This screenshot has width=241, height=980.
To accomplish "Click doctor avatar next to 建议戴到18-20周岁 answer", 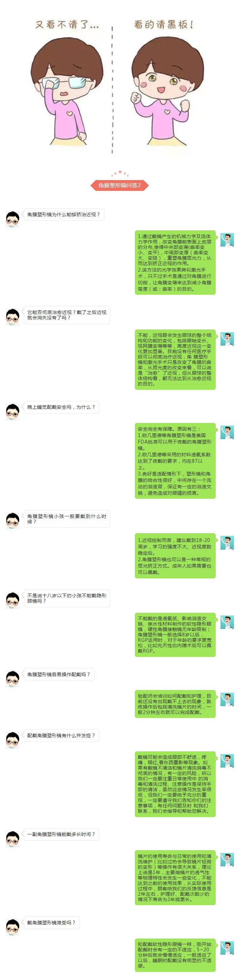I will point(227,543).
